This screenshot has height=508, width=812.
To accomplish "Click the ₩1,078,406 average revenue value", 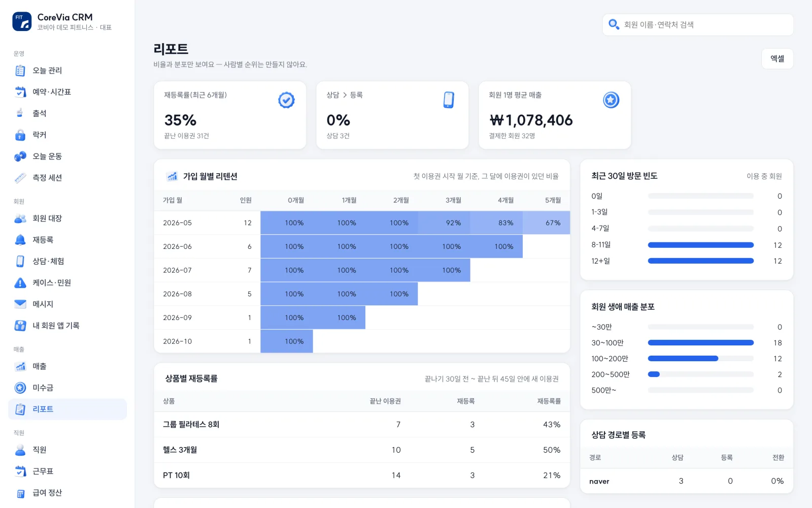I will click(x=531, y=120).
